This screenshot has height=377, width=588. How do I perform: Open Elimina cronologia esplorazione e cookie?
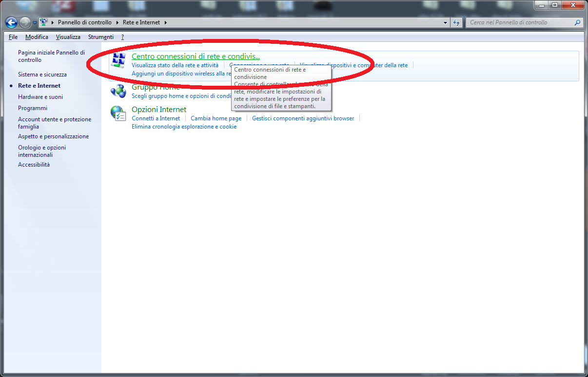coord(184,127)
